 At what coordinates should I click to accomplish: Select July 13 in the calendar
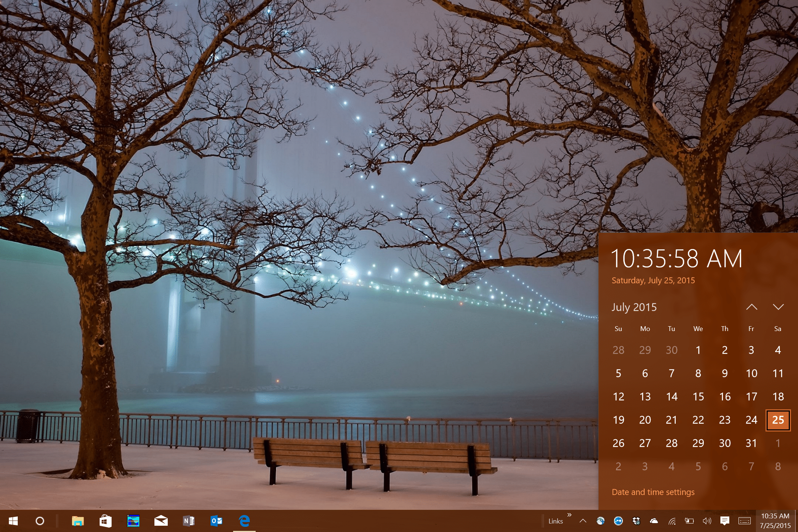pyautogui.click(x=645, y=397)
